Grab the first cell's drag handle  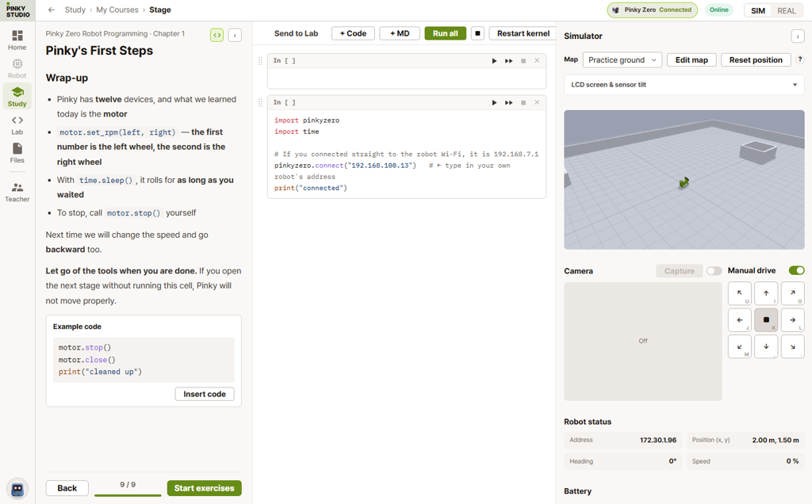[260, 60]
